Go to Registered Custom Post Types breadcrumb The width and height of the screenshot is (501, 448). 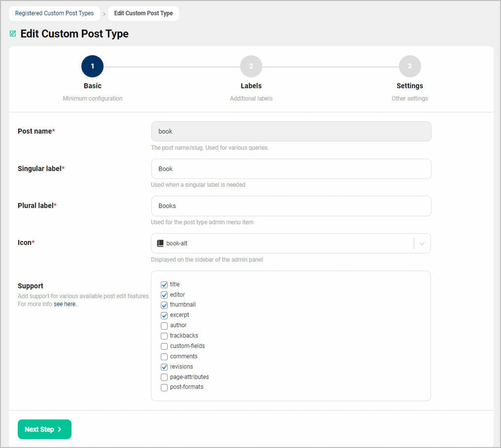pyautogui.click(x=54, y=13)
